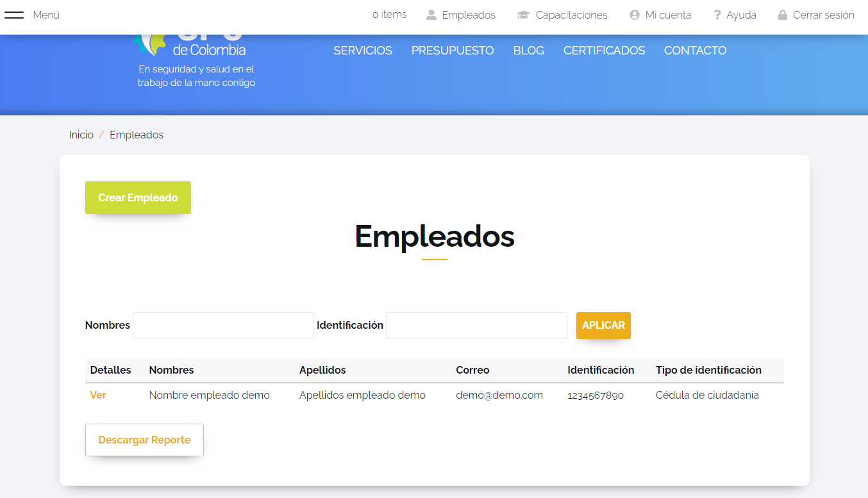Viewport: 868px width, 498px height.
Task: Click the padlock icon beside Cerrar sesión
Action: click(783, 15)
